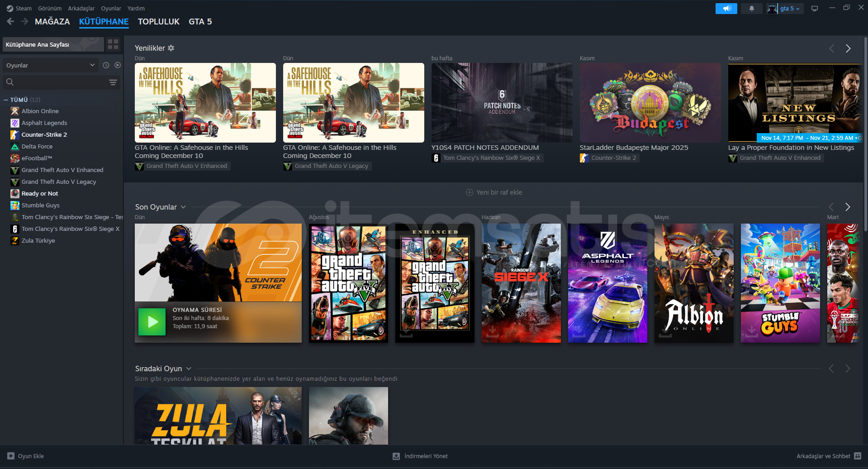
Task: Open the Albion Online game cover
Action: point(693,283)
